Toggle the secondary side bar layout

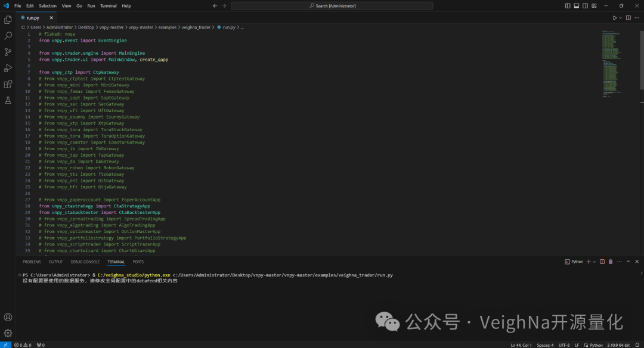tap(585, 5)
